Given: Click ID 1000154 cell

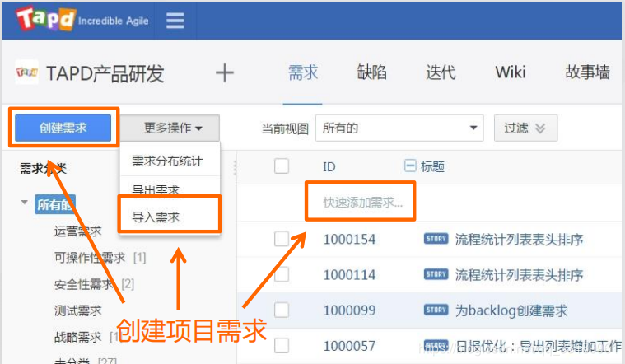Looking at the screenshot, I should (x=349, y=239).
